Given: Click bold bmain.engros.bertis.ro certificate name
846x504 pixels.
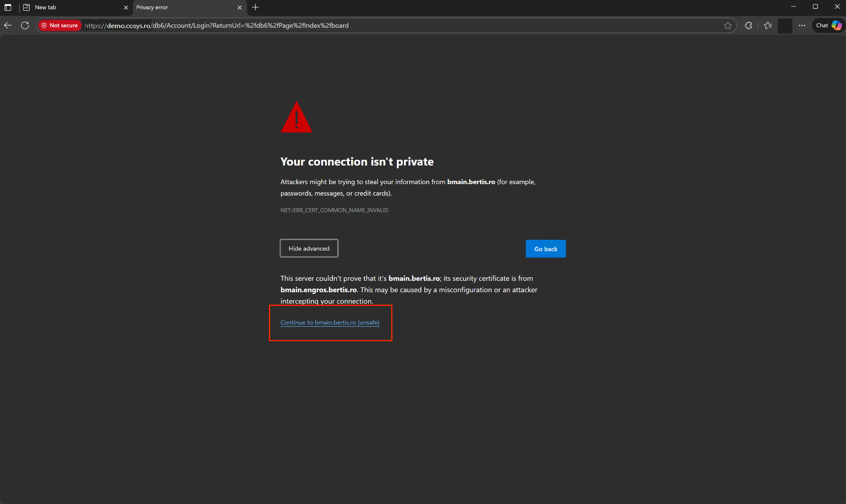Looking at the screenshot, I should tap(318, 290).
